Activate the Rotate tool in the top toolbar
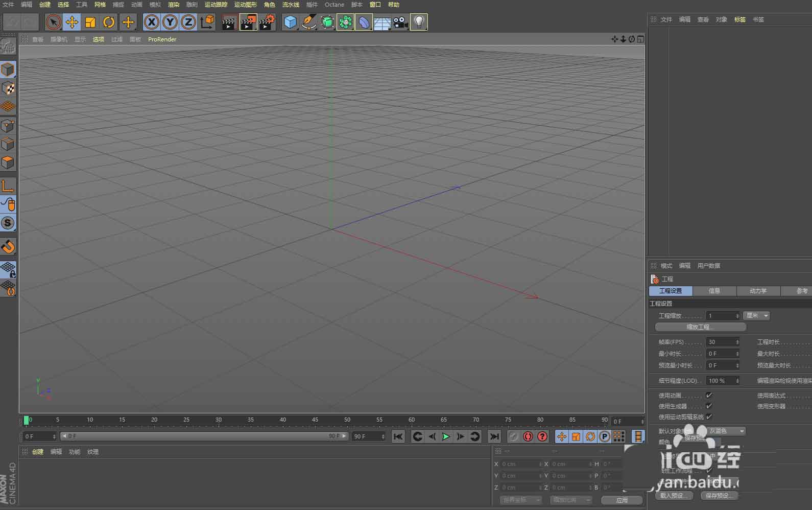Image resolution: width=812 pixels, height=510 pixels. [109, 22]
